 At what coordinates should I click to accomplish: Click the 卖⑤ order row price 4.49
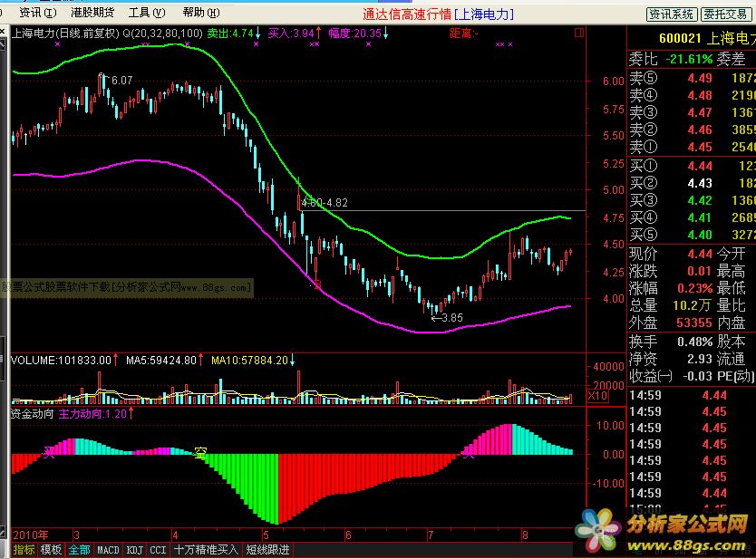coord(700,78)
